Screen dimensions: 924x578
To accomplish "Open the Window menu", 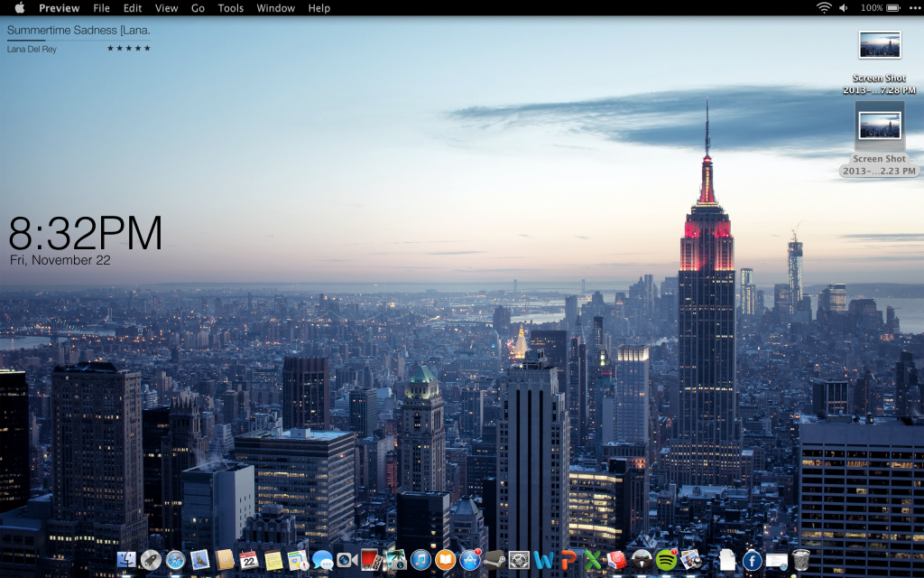I will (x=275, y=8).
